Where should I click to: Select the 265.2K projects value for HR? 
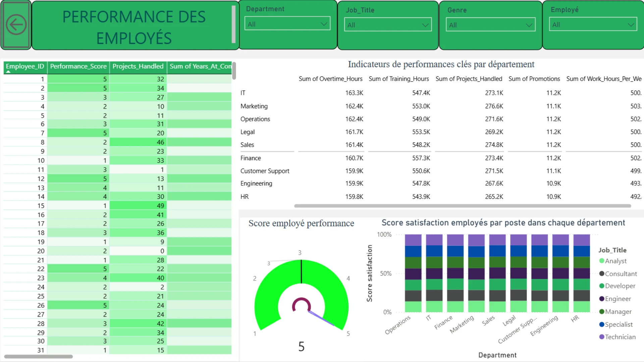pyautogui.click(x=494, y=197)
